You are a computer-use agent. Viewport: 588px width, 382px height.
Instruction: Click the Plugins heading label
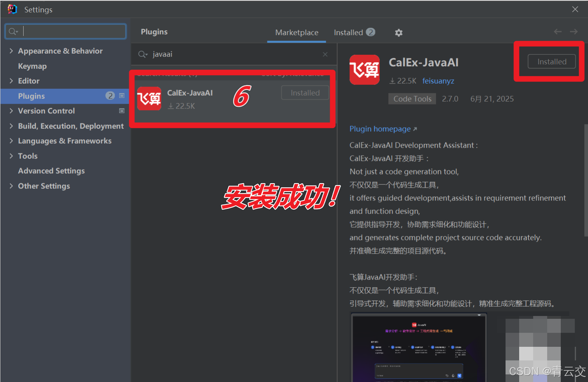(154, 32)
